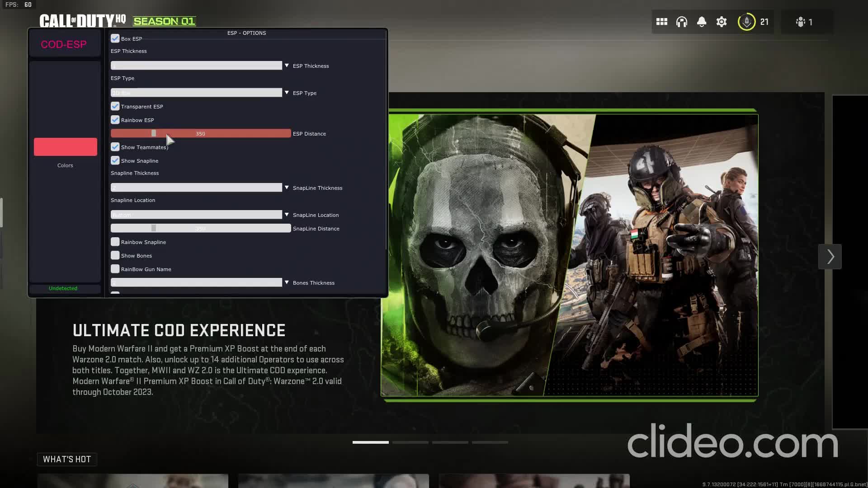Screen dimensions: 868x488
Task: Click the Season 01 badge
Action: click(x=164, y=21)
